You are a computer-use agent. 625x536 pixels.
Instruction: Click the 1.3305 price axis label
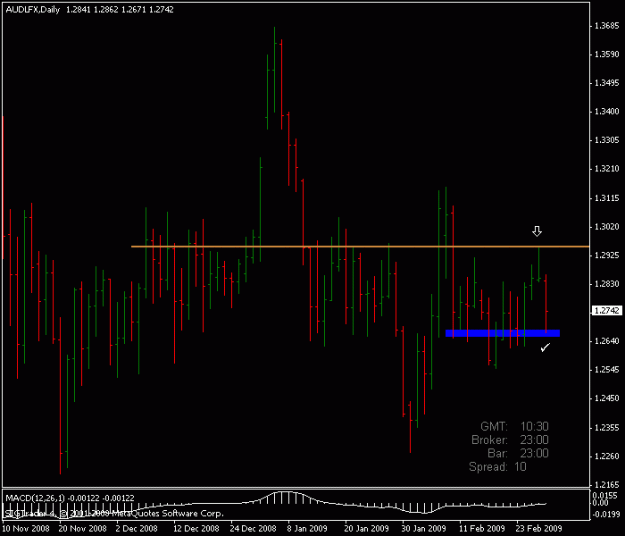click(x=607, y=141)
